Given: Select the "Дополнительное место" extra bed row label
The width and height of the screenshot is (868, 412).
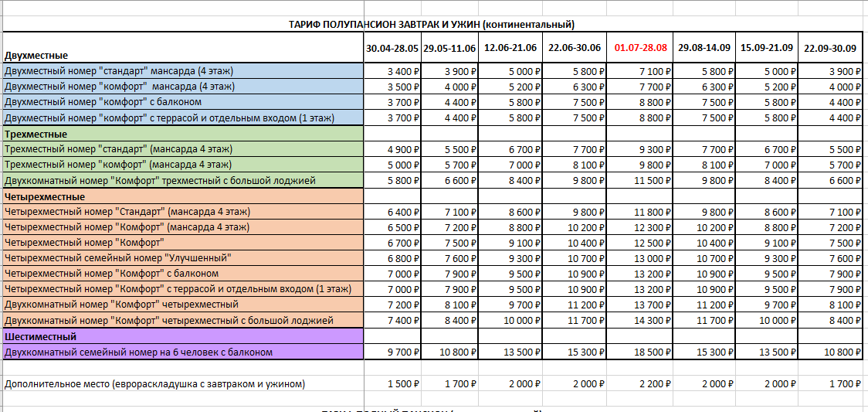Looking at the screenshot, I should pyautogui.click(x=154, y=384).
